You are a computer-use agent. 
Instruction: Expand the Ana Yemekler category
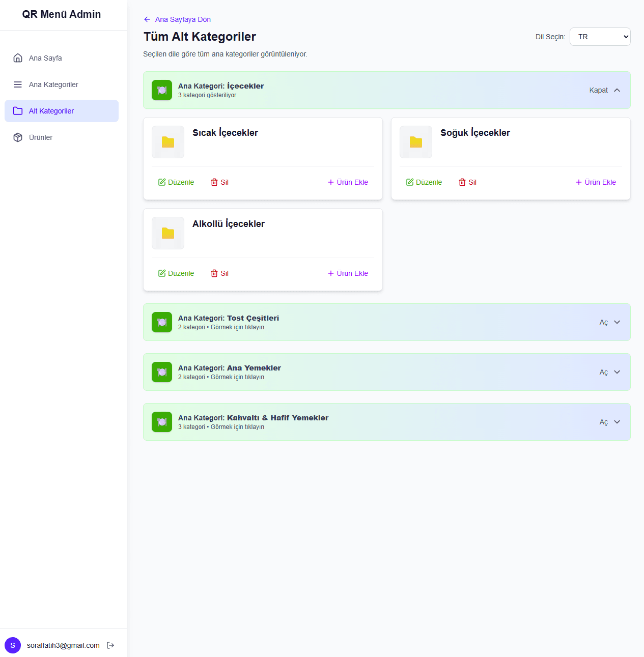click(609, 372)
